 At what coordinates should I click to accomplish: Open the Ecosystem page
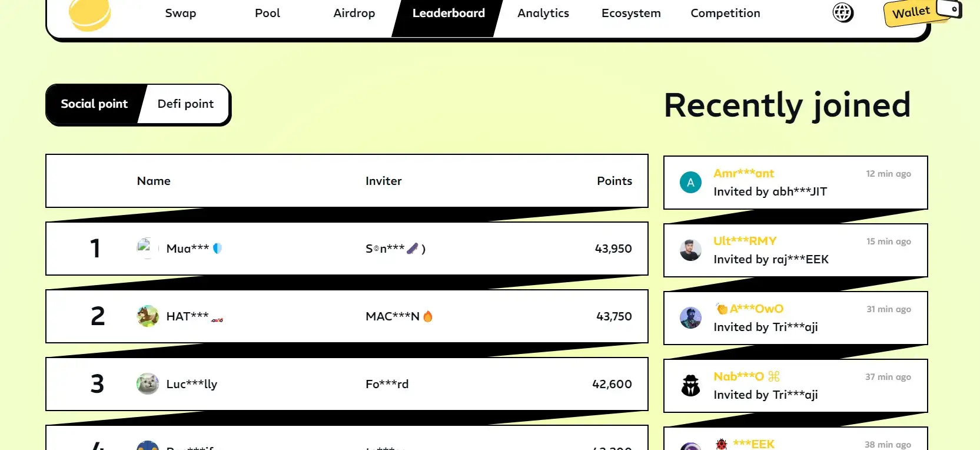pyautogui.click(x=631, y=14)
